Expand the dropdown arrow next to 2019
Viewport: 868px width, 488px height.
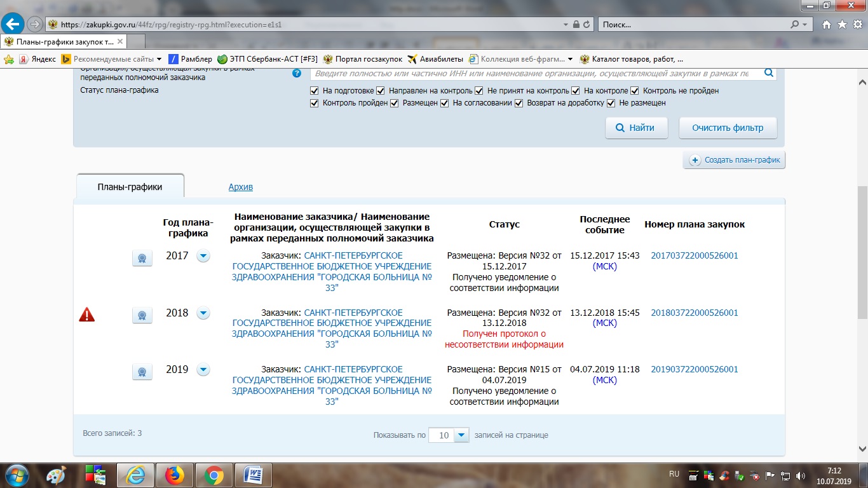point(203,370)
